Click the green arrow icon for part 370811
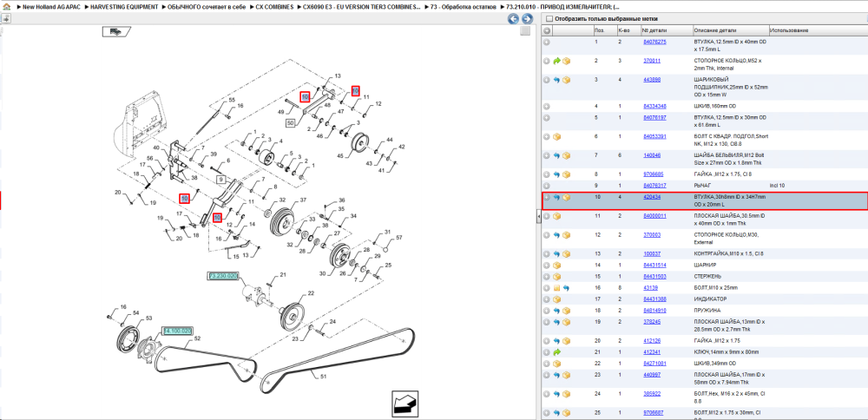The height and width of the screenshot is (420, 868). (x=557, y=61)
